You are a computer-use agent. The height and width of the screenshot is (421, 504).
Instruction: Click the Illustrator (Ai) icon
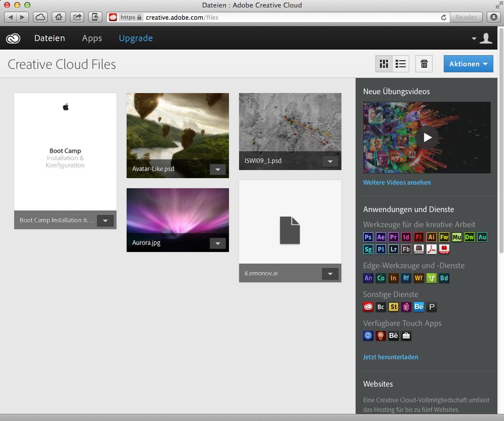[432, 237]
